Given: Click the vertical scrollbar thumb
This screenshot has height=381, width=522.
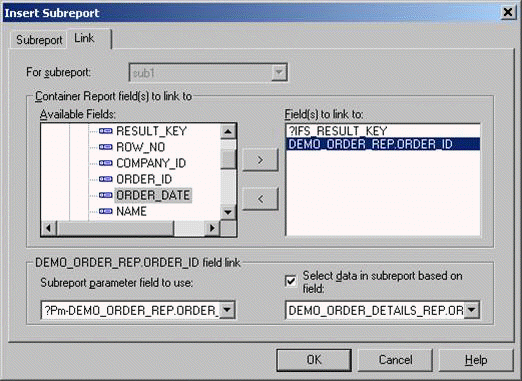Looking at the screenshot, I should click(x=228, y=159).
